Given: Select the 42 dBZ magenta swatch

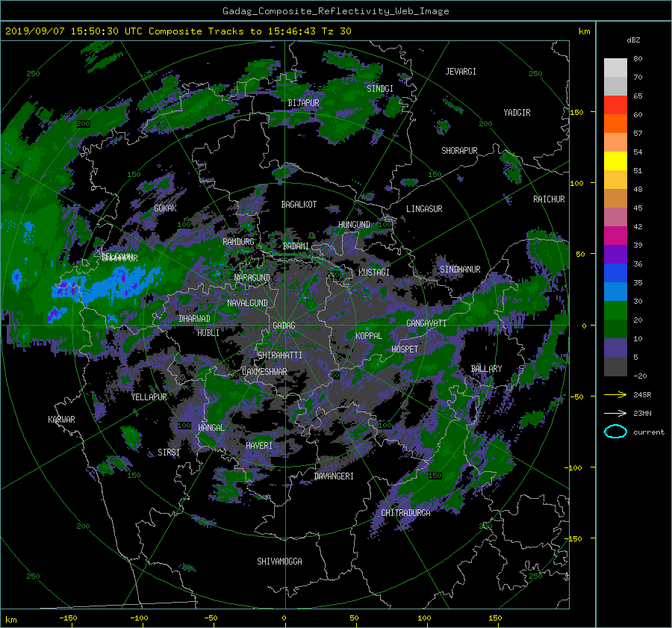Looking at the screenshot, I should click(x=615, y=235).
